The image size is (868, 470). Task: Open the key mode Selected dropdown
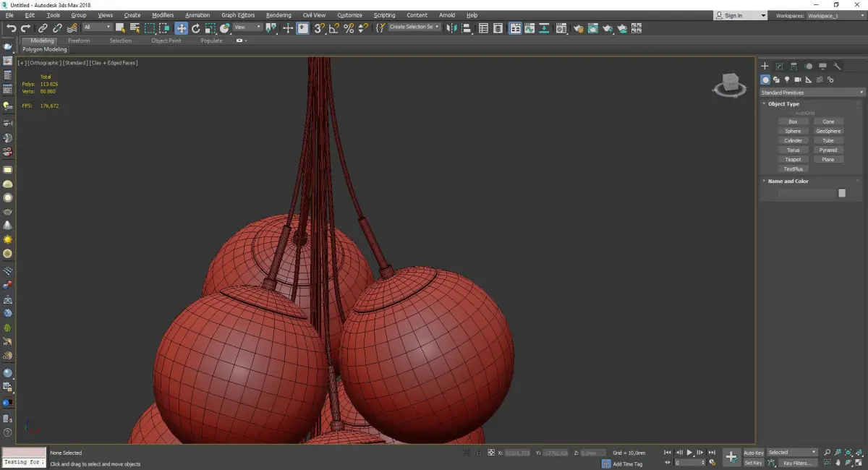(792, 453)
